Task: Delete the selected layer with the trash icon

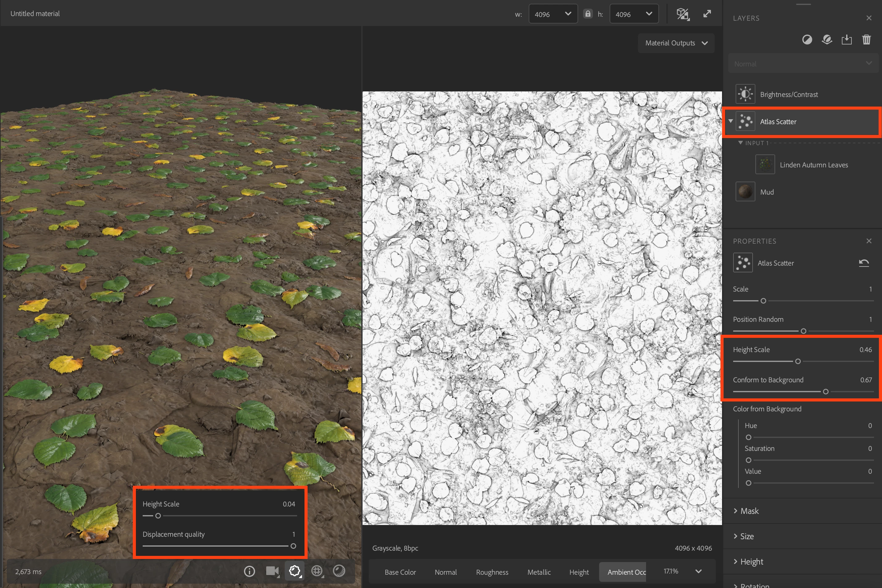Action: coord(866,40)
